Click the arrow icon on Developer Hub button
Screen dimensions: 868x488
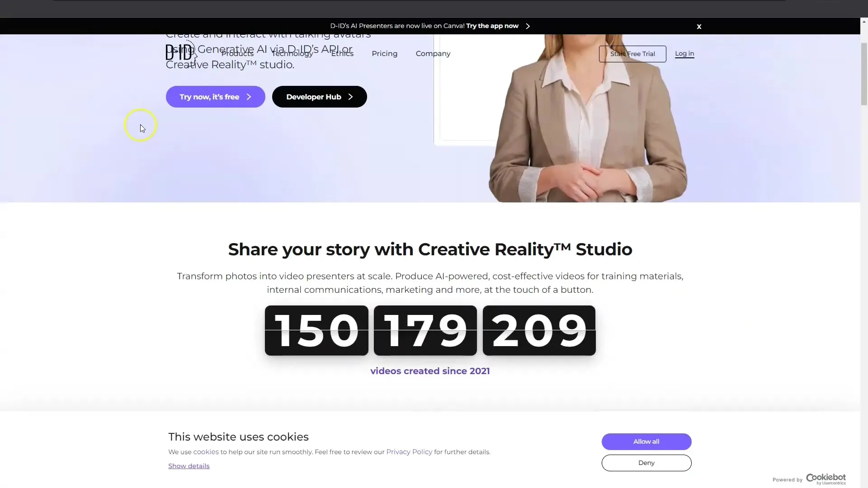click(351, 97)
